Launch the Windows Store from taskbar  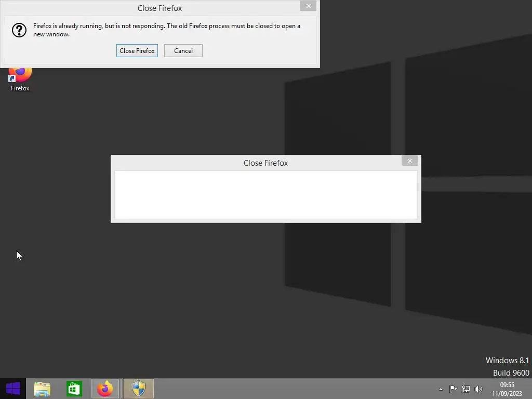click(74, 389)
